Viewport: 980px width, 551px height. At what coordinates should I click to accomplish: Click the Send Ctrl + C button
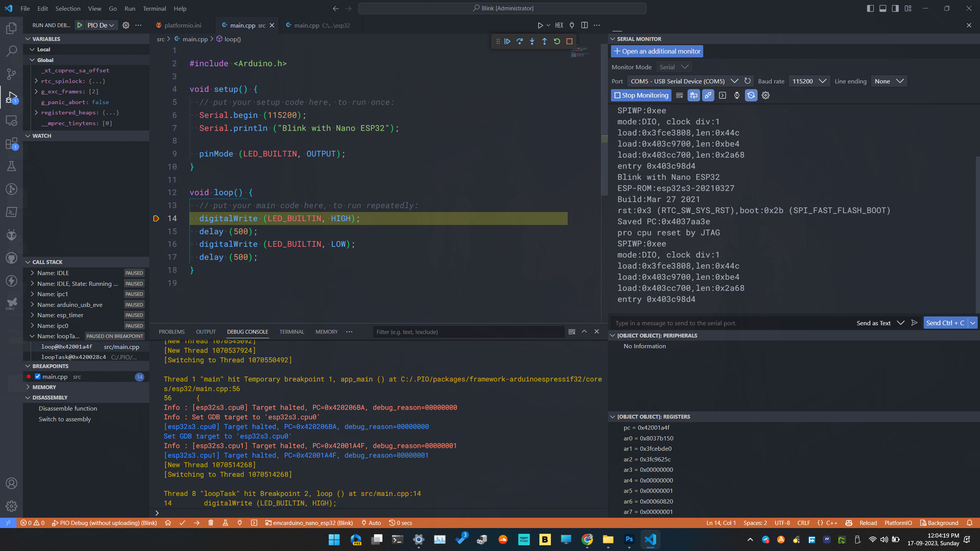(945, 323)
